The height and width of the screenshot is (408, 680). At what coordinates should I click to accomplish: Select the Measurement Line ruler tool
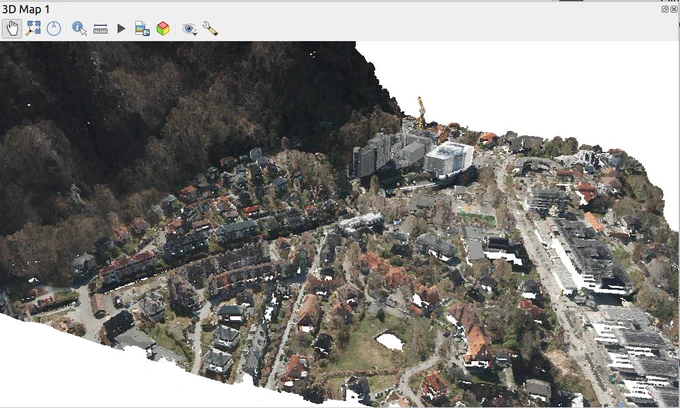tap(100, 29)
